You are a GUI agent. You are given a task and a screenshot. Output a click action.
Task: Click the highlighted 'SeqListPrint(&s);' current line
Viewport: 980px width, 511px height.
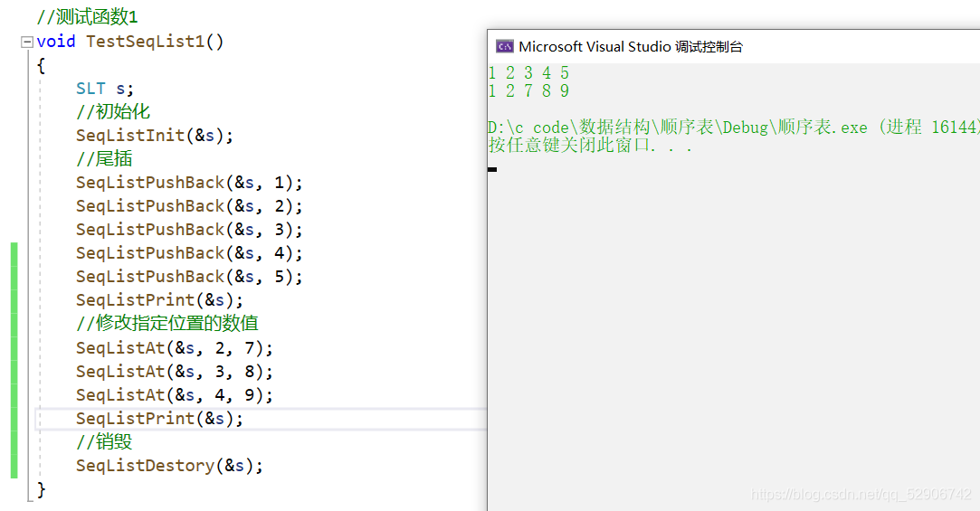(159, 419)
